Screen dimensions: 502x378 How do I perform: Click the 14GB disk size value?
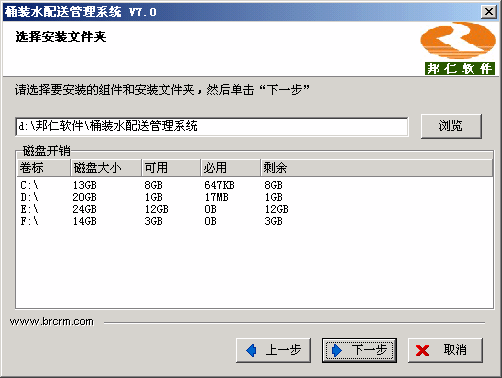click(x=85, y=221)
